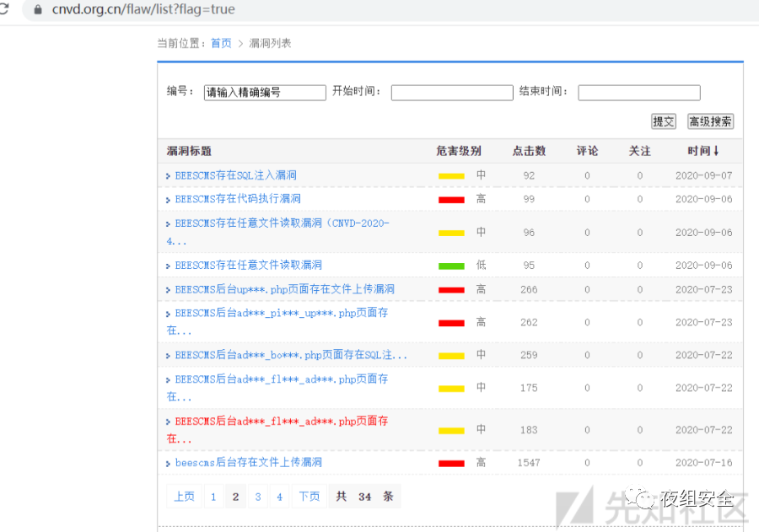
Task: Click the click count 266
Action: click(529, 290)
